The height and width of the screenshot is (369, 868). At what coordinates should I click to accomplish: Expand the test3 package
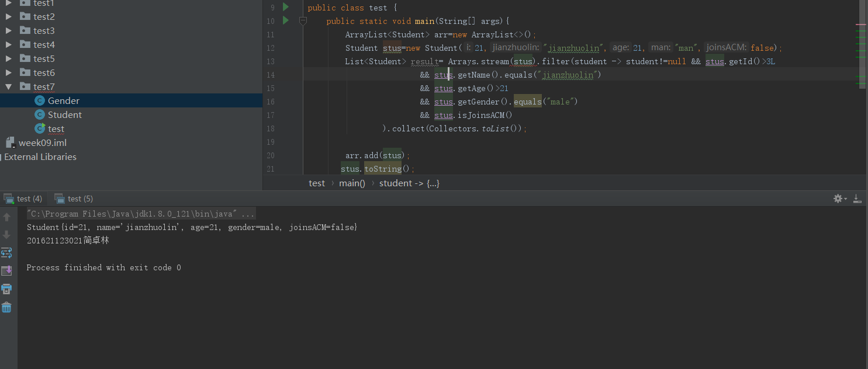[9, 30]
